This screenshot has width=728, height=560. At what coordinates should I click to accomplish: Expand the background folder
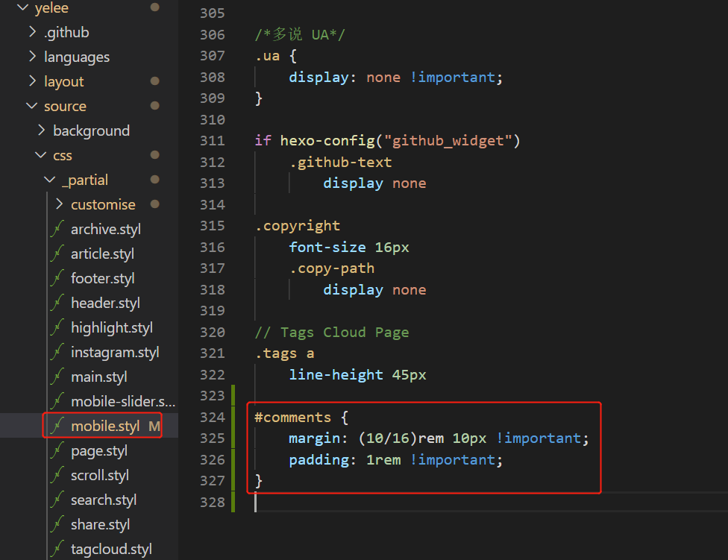tap(41, 131)
